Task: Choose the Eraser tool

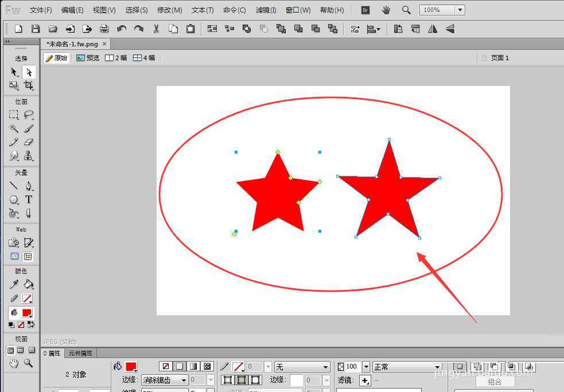Action: (29, 142)
